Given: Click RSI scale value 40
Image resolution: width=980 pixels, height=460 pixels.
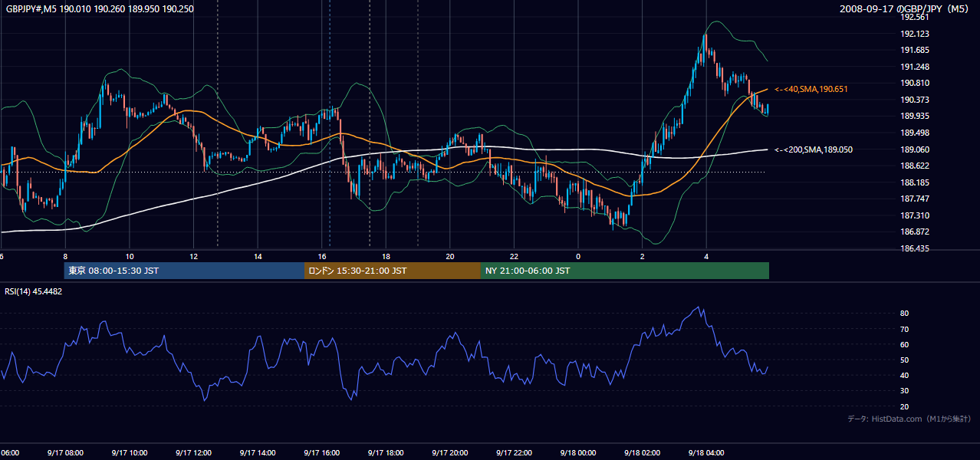Looking at the screenshot, I should pyautogui.click(x=904, y=375).
